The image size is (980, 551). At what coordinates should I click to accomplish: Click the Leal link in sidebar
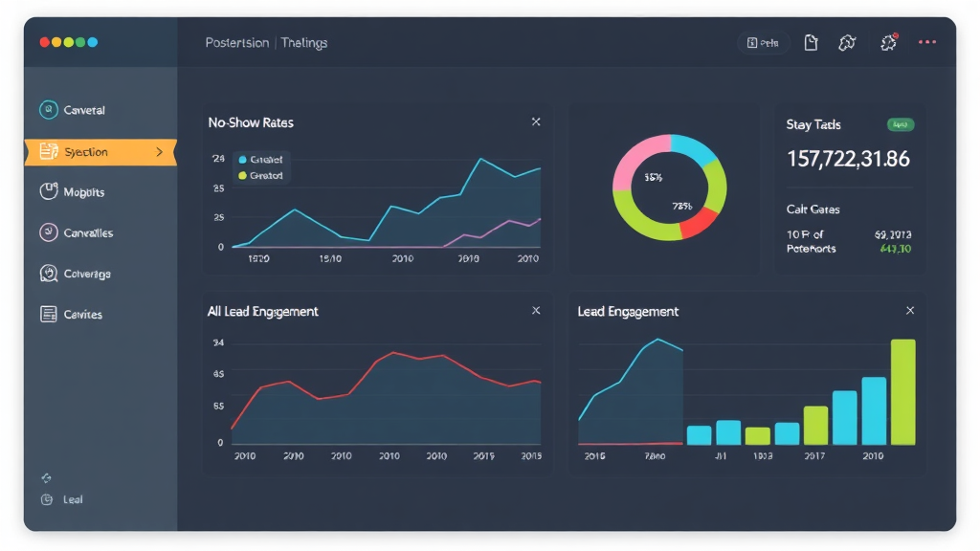point(73,499)
